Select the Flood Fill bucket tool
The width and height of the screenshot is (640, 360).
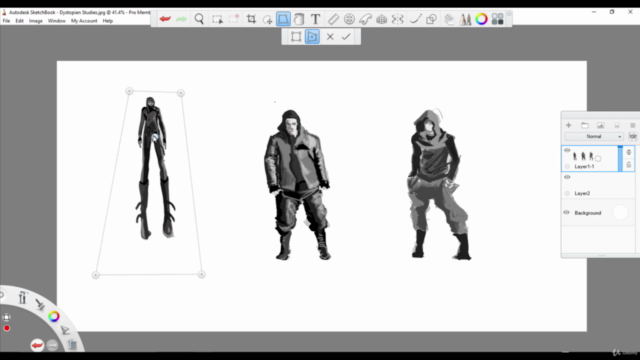pyautogui.click(x=299, y=19)
